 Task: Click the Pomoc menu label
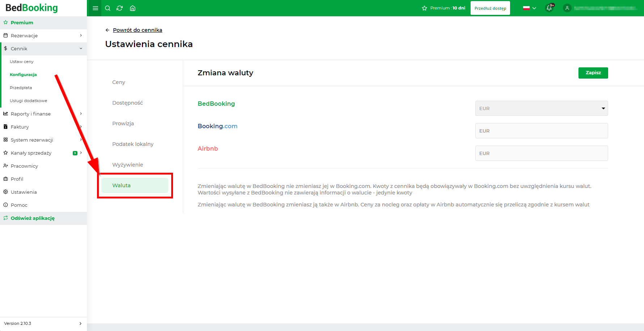[x=19, y=205]
